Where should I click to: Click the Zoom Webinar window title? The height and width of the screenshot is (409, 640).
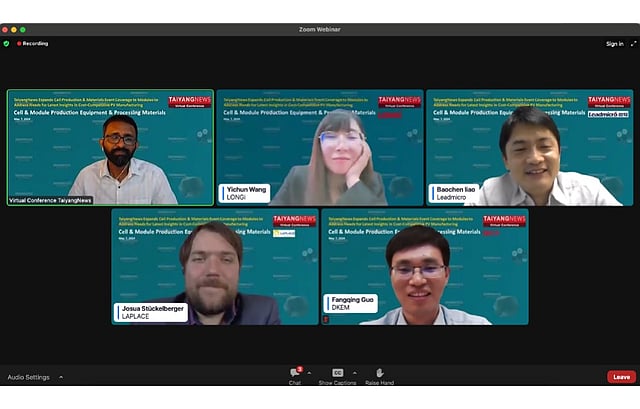click(320, 29)
